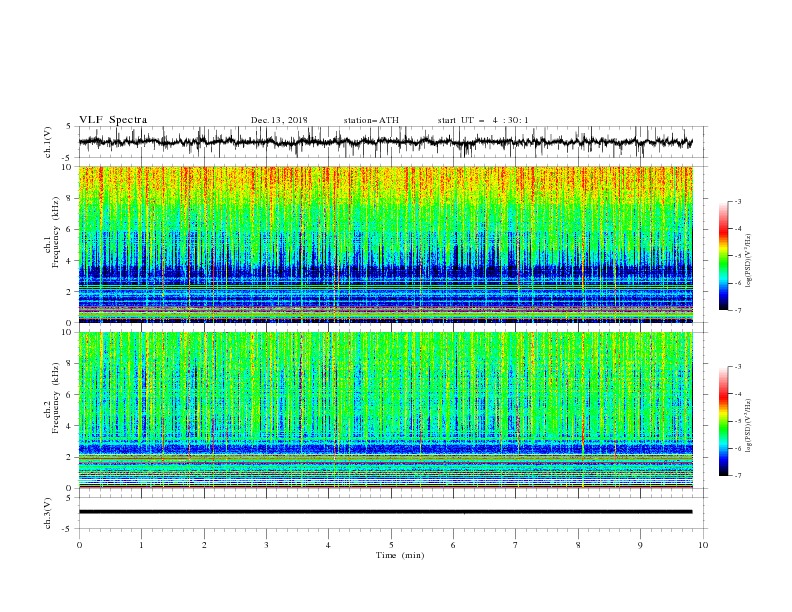Image resolution: width=792 pixels, height=612 pixels.
Task: Click the "-3" tick on ch.1 colorbar
Action: tap(738, 201)
